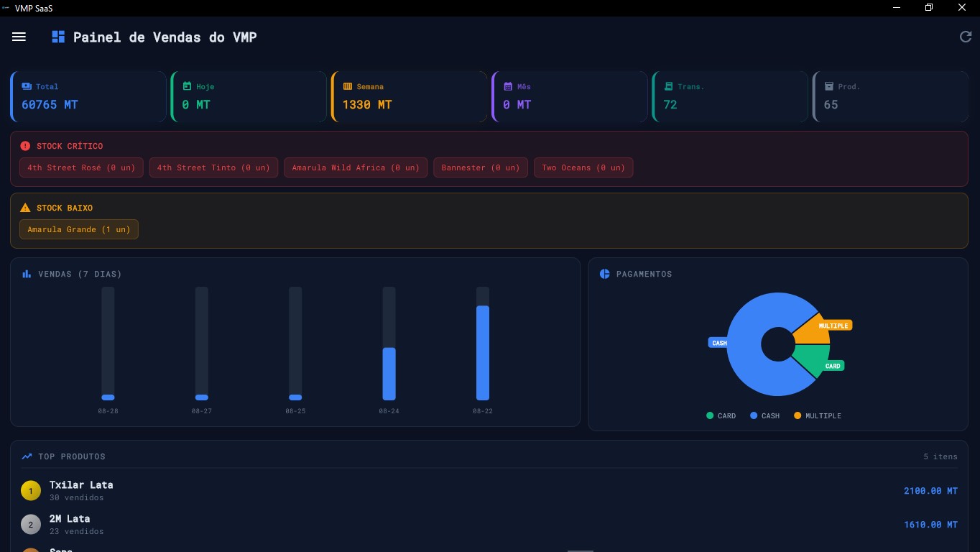Open the hamburger navigation menu
The height and width of the screenshot is (552, 980).
pyautogui.click(x=19, y=37)
